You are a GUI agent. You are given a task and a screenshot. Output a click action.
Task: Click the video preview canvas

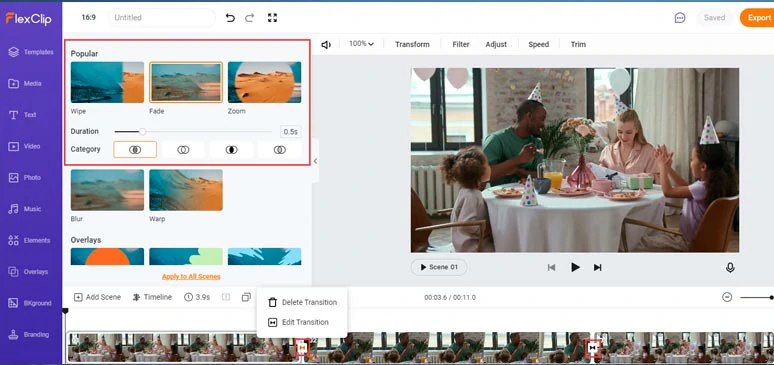pyautogui.click(x=575, y=160)
